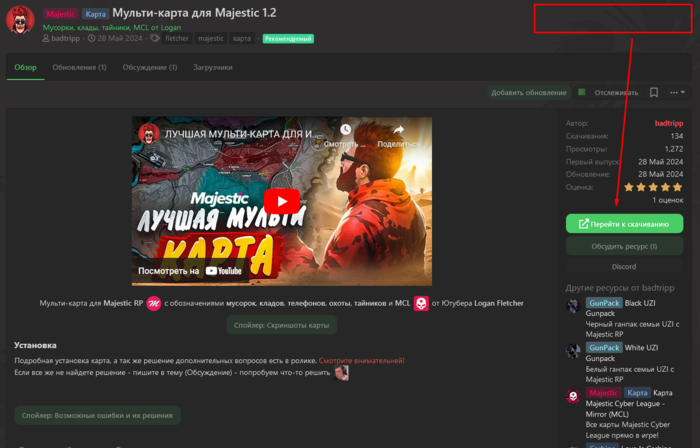Click the Majestic RP pink M emoji

click(154, 303)
